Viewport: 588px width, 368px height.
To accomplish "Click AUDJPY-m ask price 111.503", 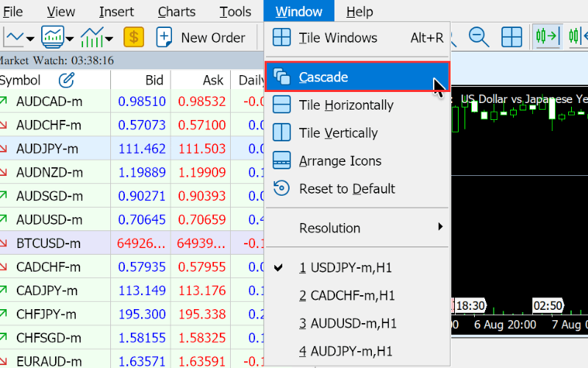I will tap(201, 149).
